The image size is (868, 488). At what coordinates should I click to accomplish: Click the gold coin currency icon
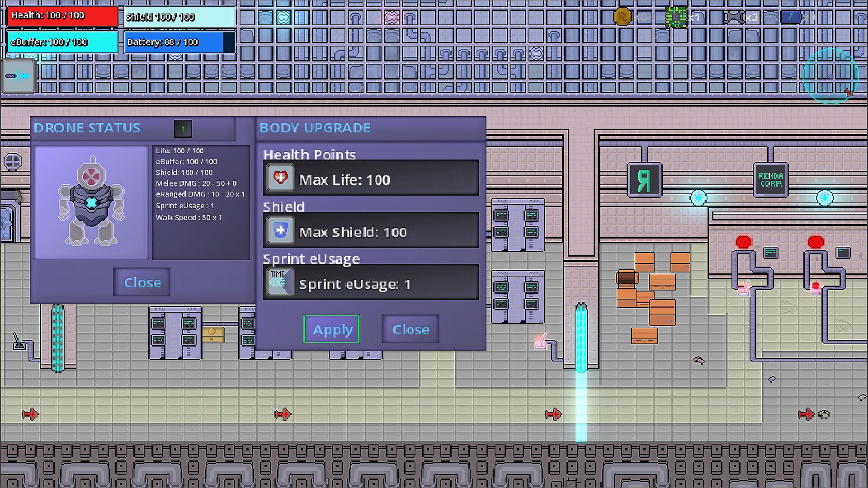tap(623, 17)
